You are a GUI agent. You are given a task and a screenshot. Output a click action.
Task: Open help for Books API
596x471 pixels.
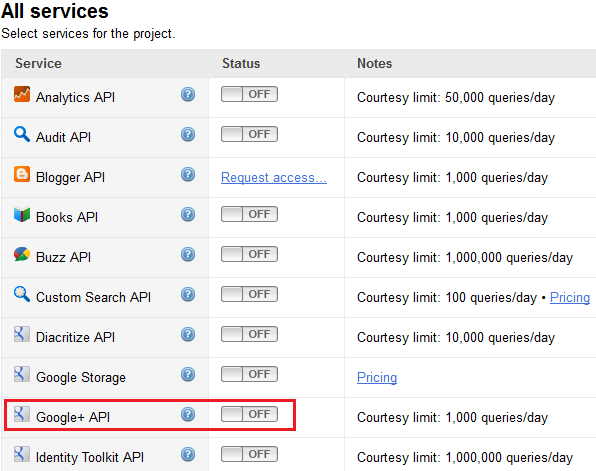pyautogui.click(x=188, y=214)
